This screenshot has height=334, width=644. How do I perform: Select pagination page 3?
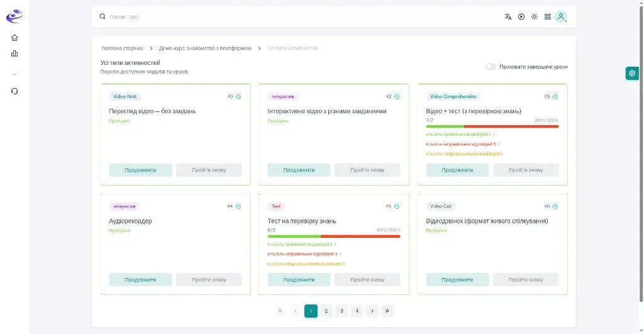[341, 311]
